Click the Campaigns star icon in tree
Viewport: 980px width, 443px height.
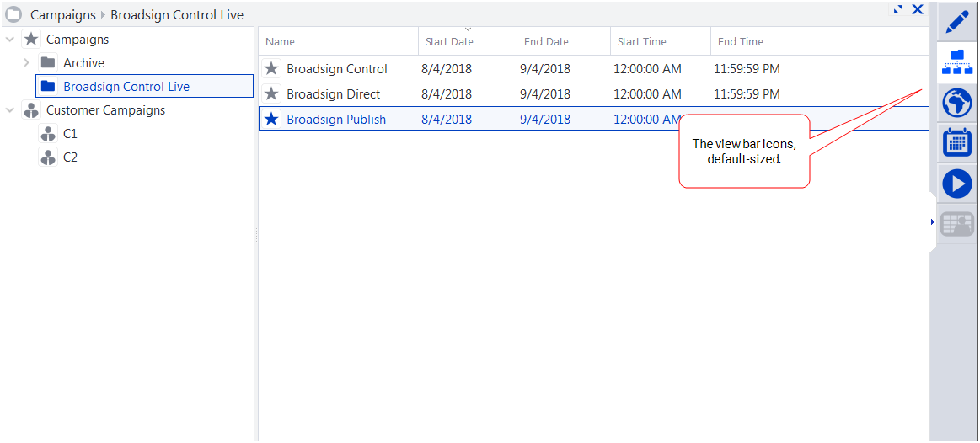31,40
